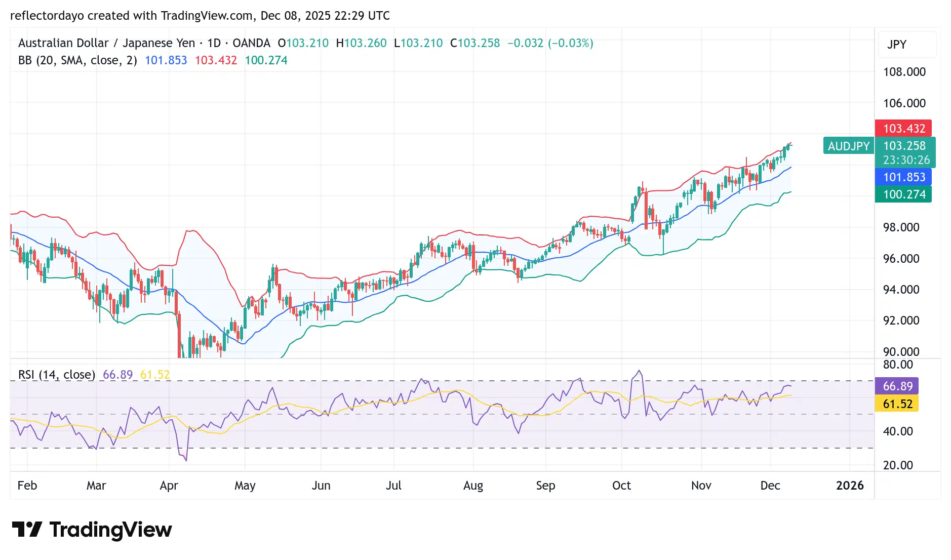The image size is (951, 560).
Task: Click the Oct label on time axis
Action: click(621, 486)
